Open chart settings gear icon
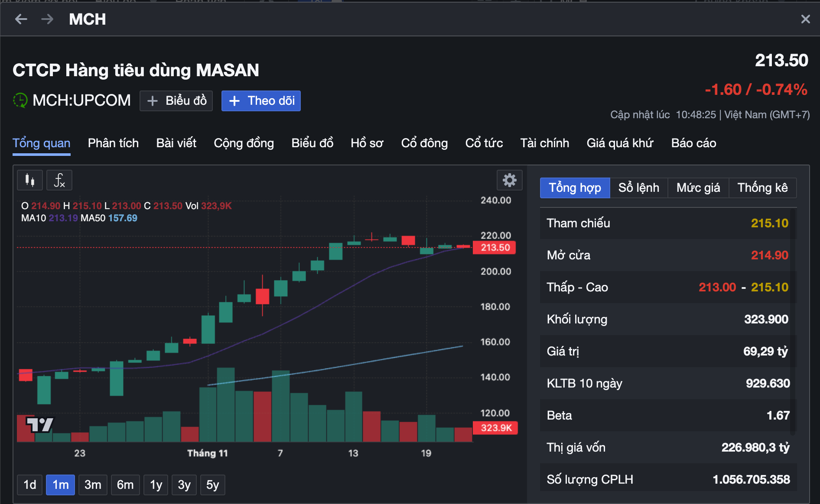The width and height of the screenshot is (820, 504). pyautogui.click(x=509, y=180)
